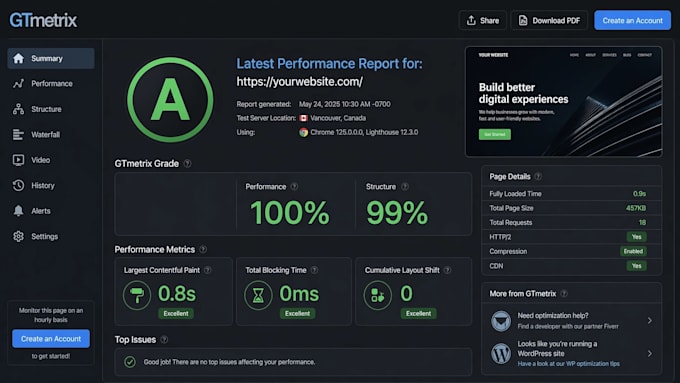Click the paint roller LCP icon
This screenshot has width=680, height=383.
click(x=137, y=295)
